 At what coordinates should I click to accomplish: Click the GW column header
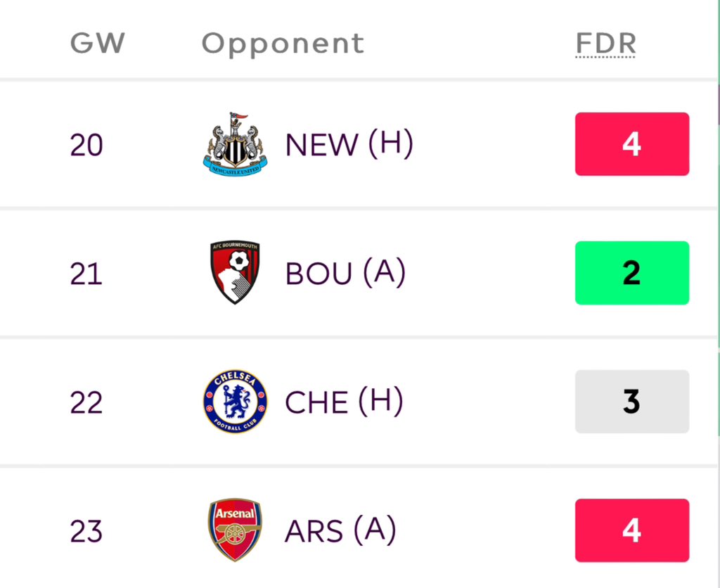97,43
